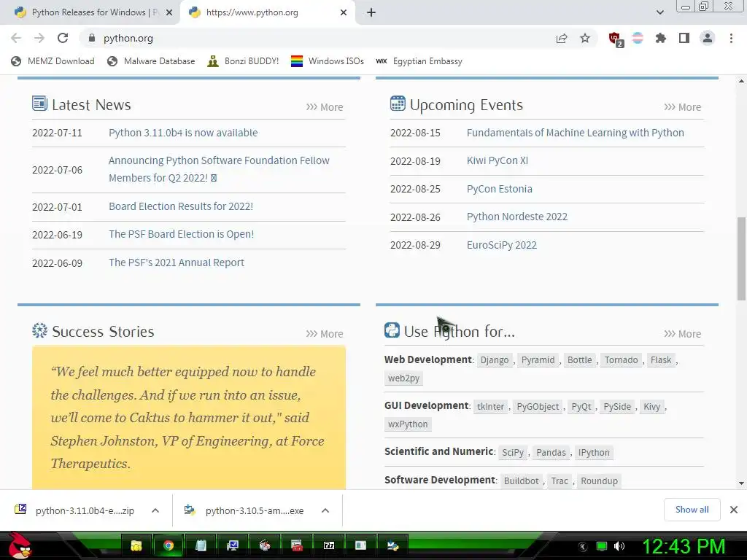Screen dimensions: 747x560
Task: Click the volume speaker tray icon
Action: tap(619, 546)
